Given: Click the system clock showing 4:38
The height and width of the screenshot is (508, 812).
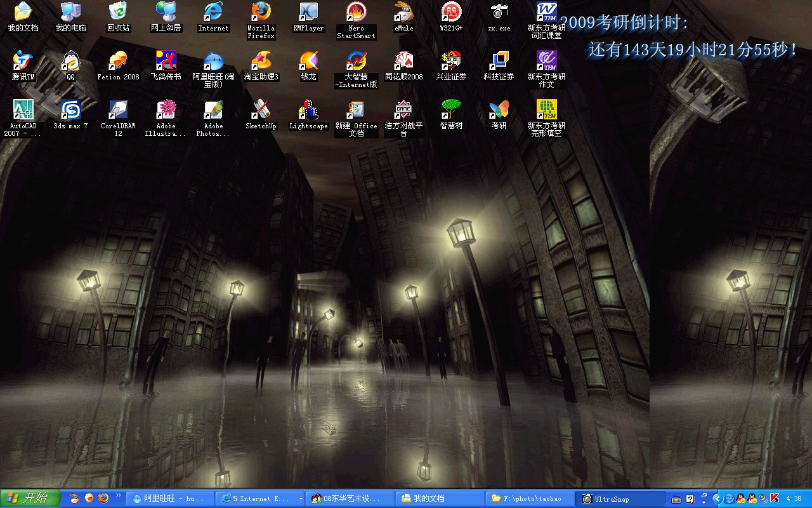Looking at the screenshot, I should tap(794, 498).
